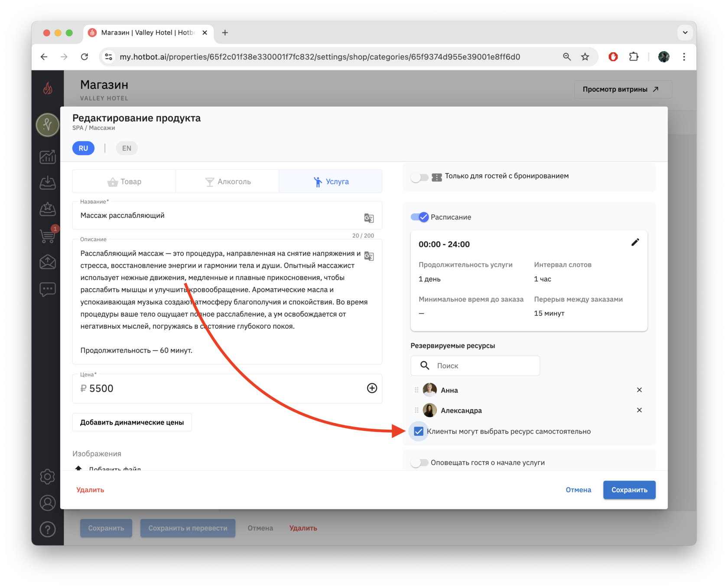728x587 pixels.
Task: Select the Алкоголь product type tab
Action: tap(227, 182)
